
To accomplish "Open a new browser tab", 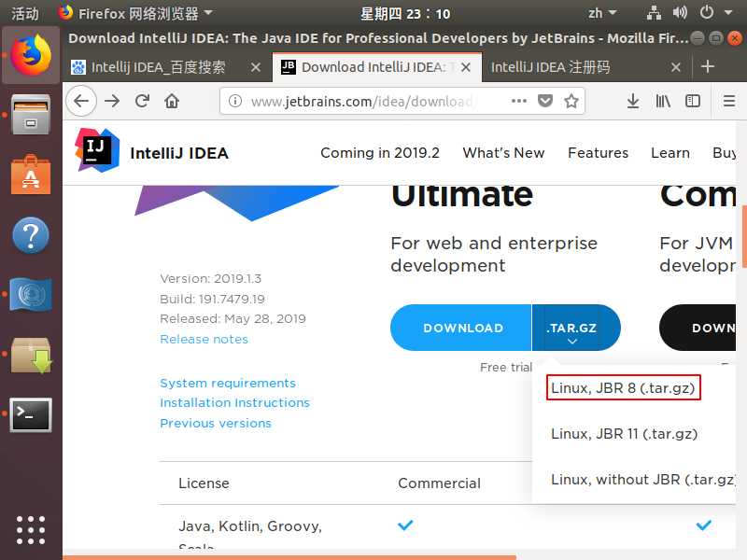I will point(708,66).
